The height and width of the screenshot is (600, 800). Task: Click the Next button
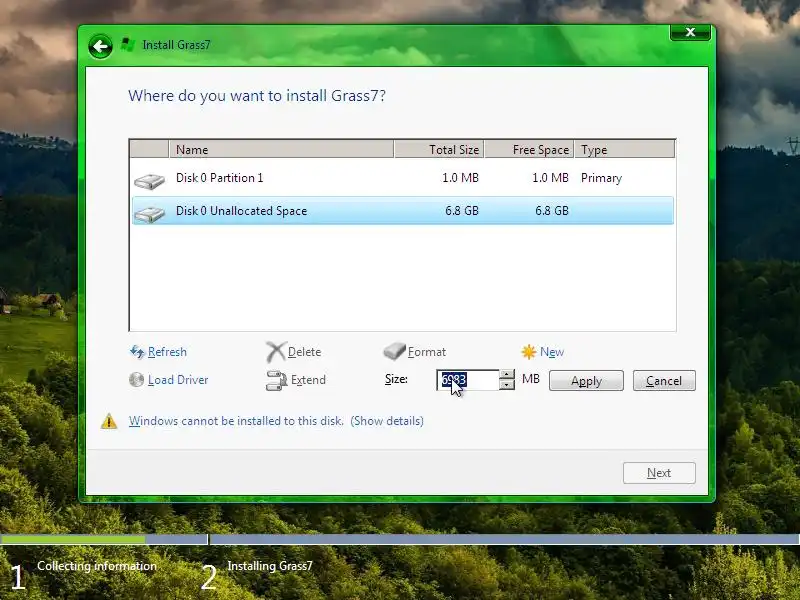click(659, 473)
